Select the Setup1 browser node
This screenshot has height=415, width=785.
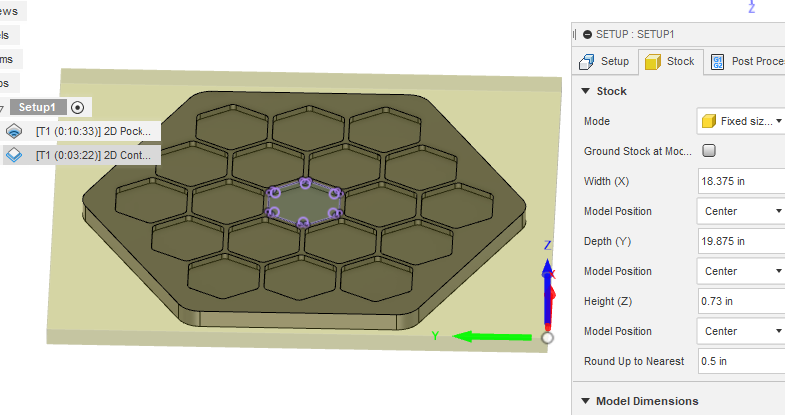tap(38, 107)
